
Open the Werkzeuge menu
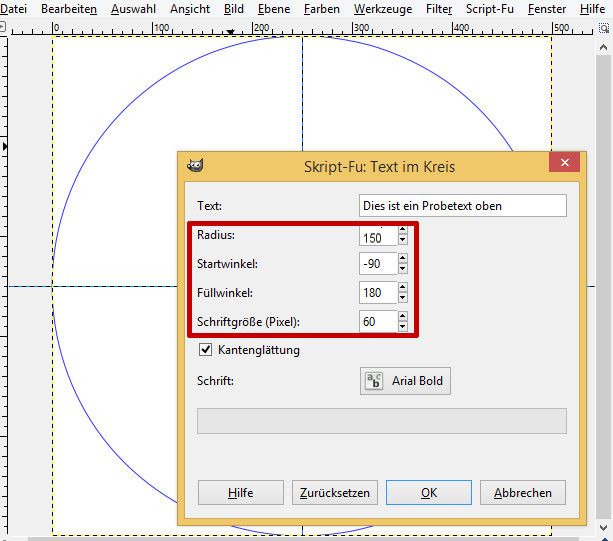click(x=383, y=9)
